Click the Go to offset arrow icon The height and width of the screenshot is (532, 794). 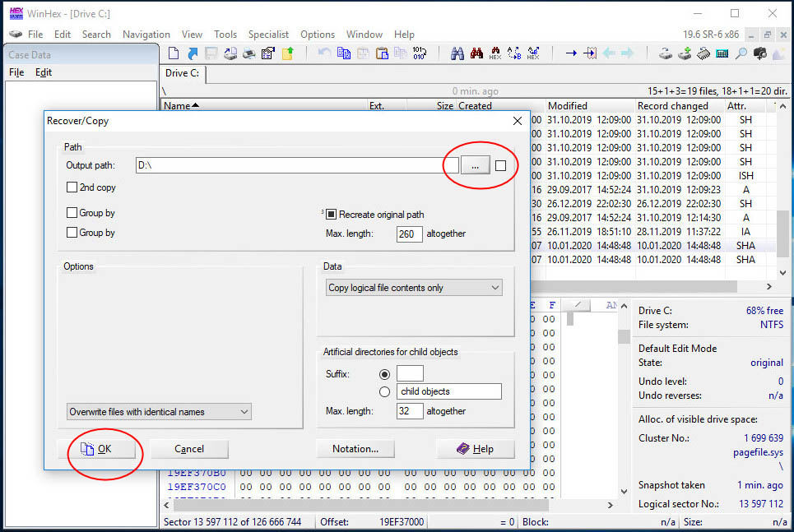[571, 53]
